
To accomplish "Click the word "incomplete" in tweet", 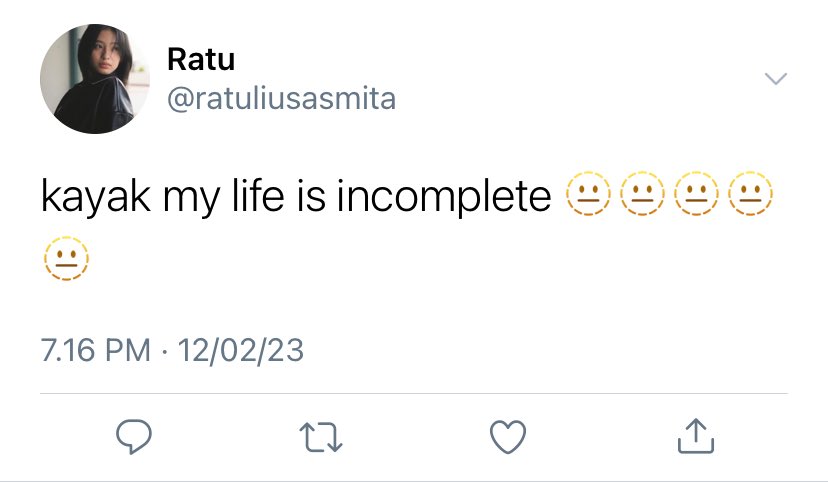I will [x=444, y=196].
